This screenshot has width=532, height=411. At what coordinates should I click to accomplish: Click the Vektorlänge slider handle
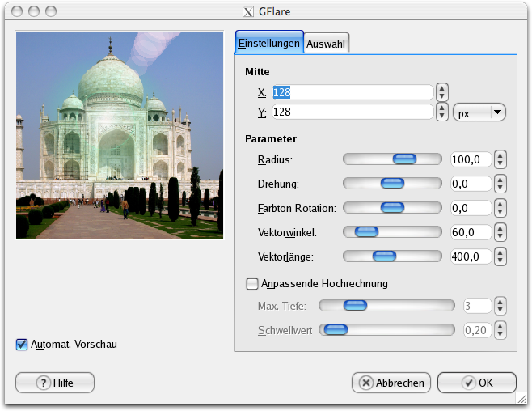click(384, 256)
